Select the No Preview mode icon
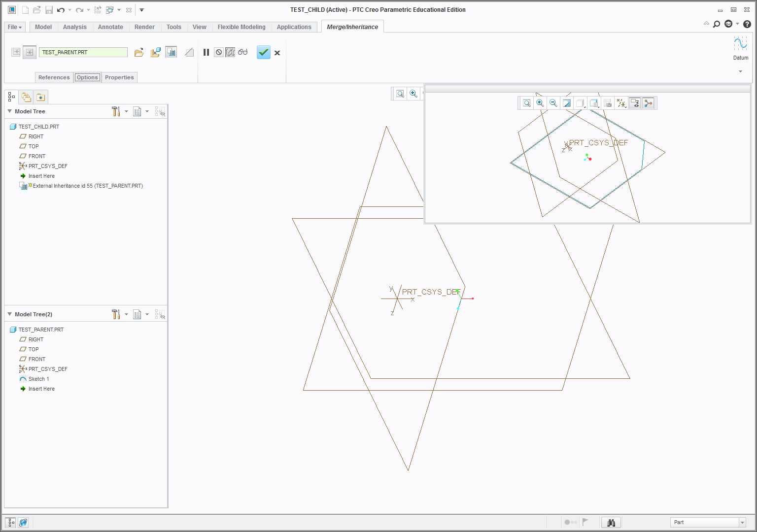This screenshot has width=757, height=532. [x=219, y=52]
